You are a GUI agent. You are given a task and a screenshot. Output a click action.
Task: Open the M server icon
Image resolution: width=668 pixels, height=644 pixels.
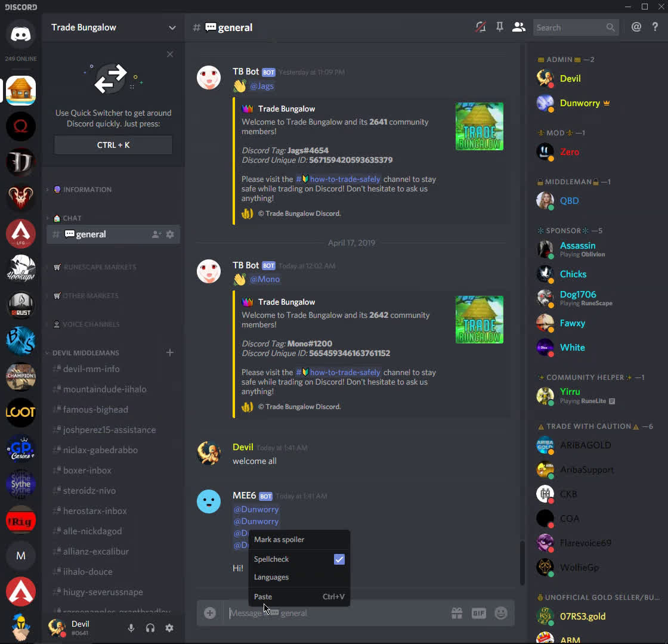(20, 555)
